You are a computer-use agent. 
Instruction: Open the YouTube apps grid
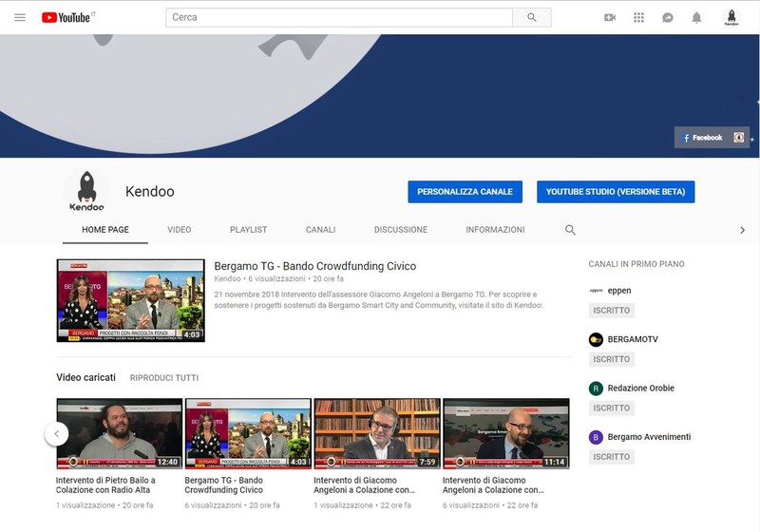point(638,17)
